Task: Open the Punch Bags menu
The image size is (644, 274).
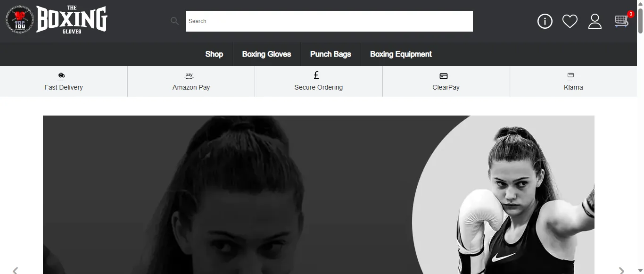Action: 330,54
